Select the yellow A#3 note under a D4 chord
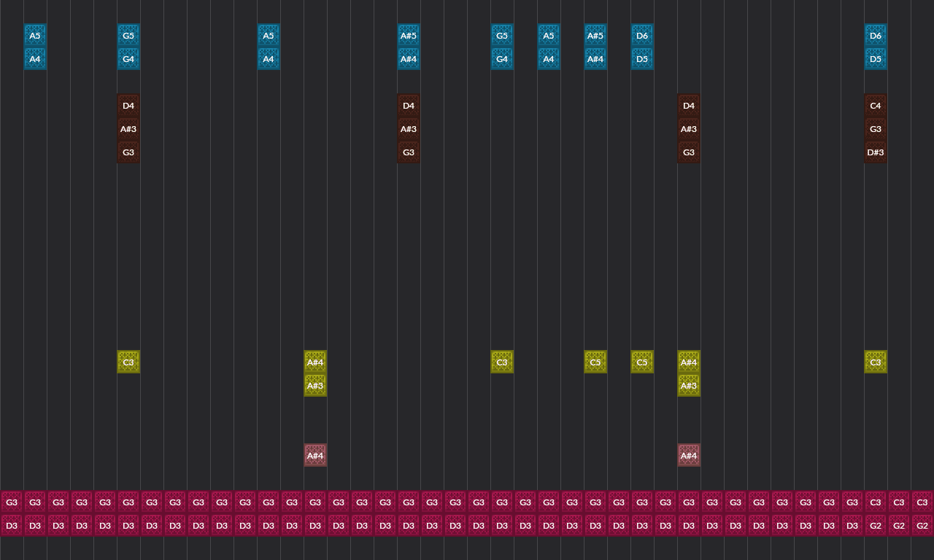Image resolution: width=934 pixels, height=560 pixels. point(689,386)
